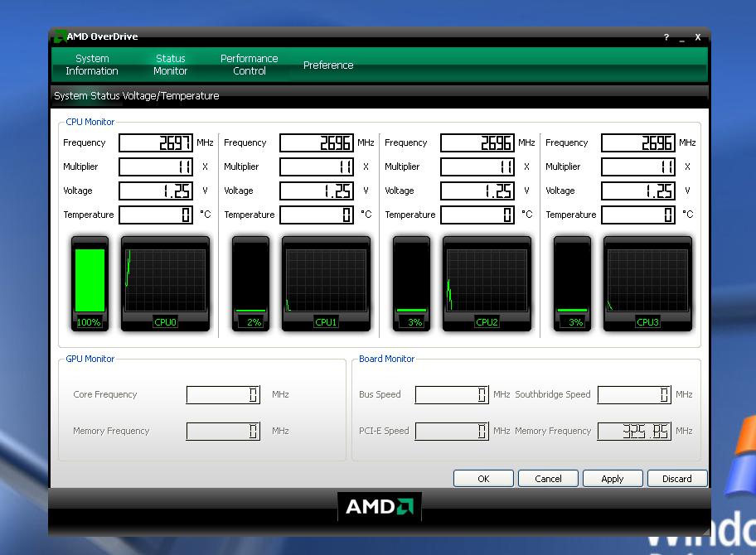Viewport: 756px width, 555px height.
Task: Click the Discard button
Action: coord(677,479)
